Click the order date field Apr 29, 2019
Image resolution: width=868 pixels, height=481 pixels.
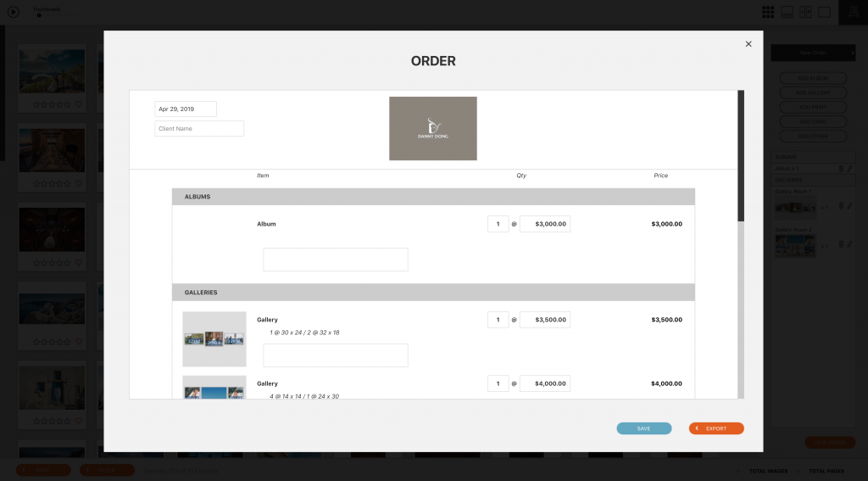click(x=186, y=109)
